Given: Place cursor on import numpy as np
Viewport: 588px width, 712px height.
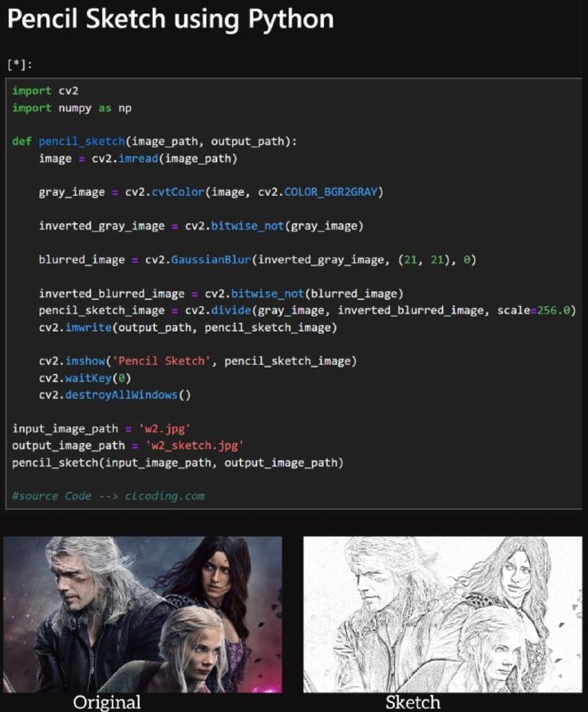Looking at the screenshot, I should click(x=72, y=108).
